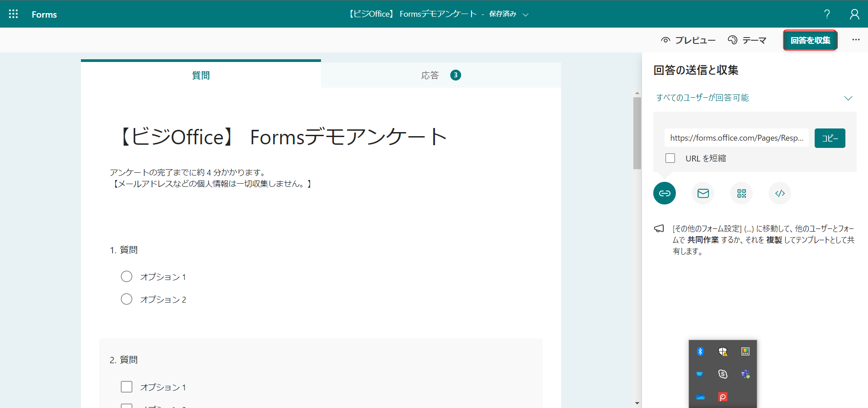Click the description アンケートの完了までに約 4 分かかります
The image size is (868, 408).
[188, 172]
